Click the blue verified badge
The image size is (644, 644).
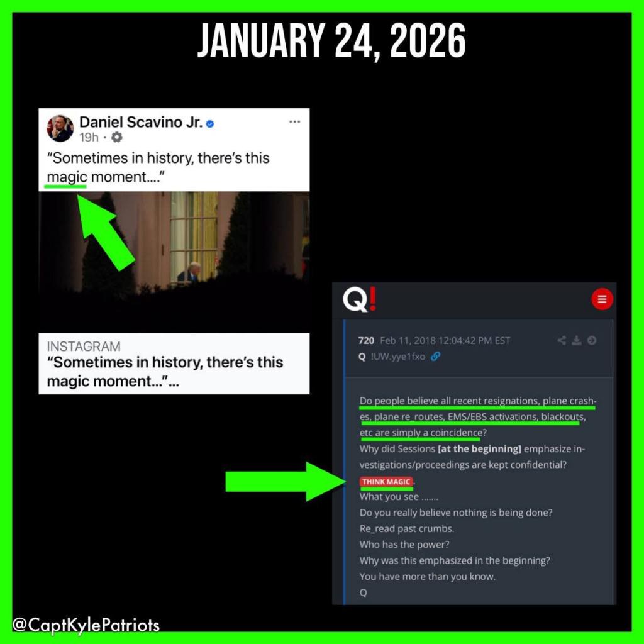pyautogui.click(x=210, y=124)
